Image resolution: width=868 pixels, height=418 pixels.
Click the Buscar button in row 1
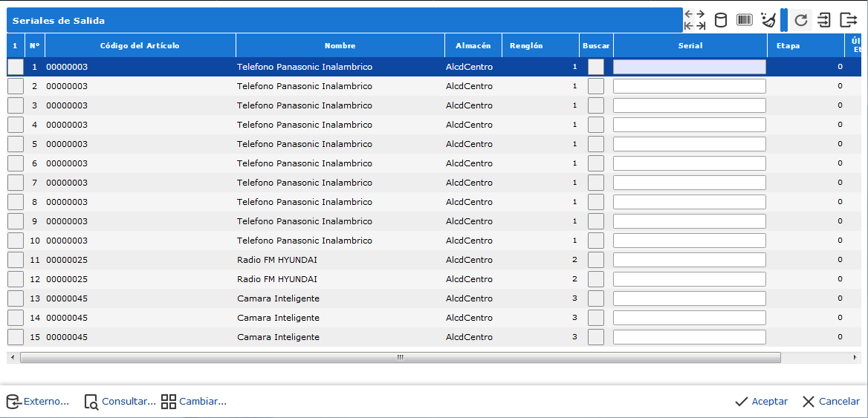pos(596,67)
